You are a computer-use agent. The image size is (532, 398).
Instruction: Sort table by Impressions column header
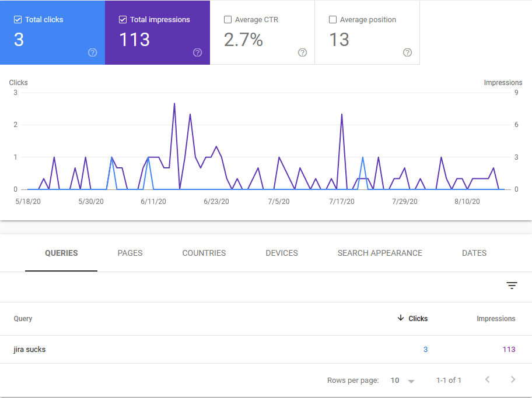496,319
